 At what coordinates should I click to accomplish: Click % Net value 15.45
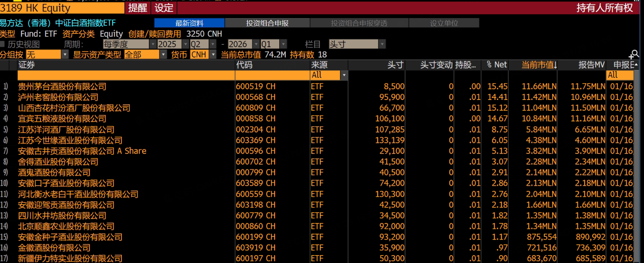[x=498, y=86]
